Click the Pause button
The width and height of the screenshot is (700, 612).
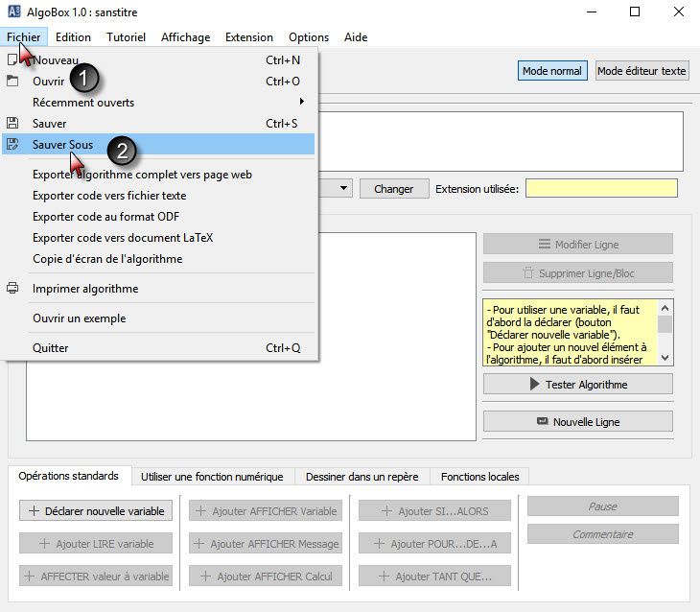pos(603,506)
